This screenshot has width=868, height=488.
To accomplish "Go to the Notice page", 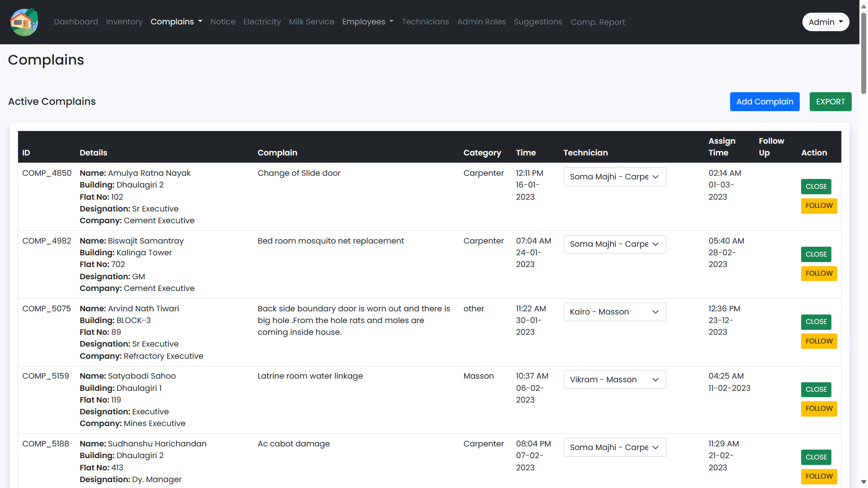I will point(222,22).
